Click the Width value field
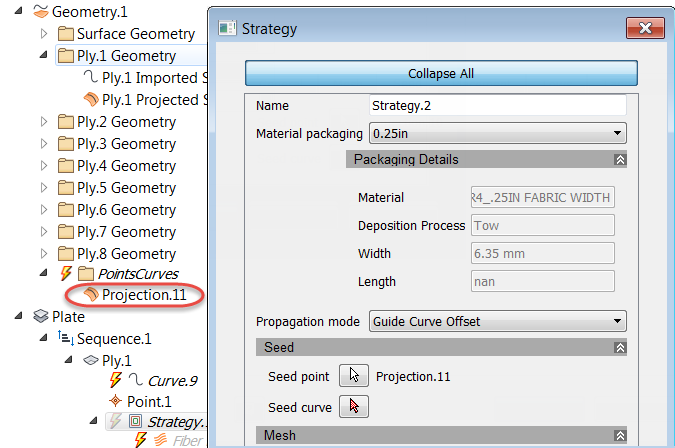This screenshot has width=675, height=448. coord(542,254)
